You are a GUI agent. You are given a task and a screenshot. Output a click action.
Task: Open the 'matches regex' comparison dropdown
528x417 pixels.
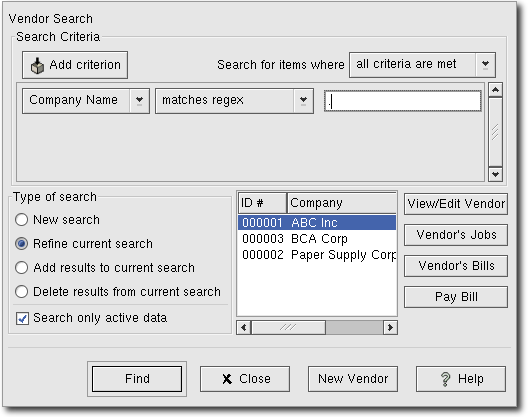pyautogui.click(x=234, y=101)
